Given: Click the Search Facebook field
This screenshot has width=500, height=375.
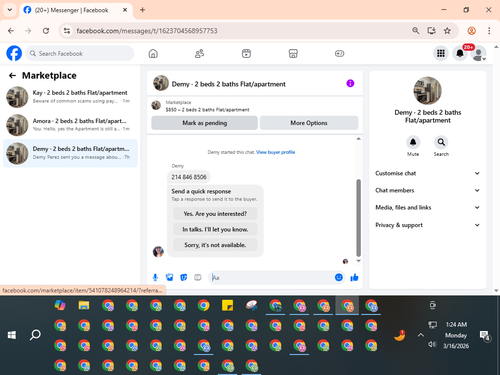Looking at the screenshot, I should 80,53.
